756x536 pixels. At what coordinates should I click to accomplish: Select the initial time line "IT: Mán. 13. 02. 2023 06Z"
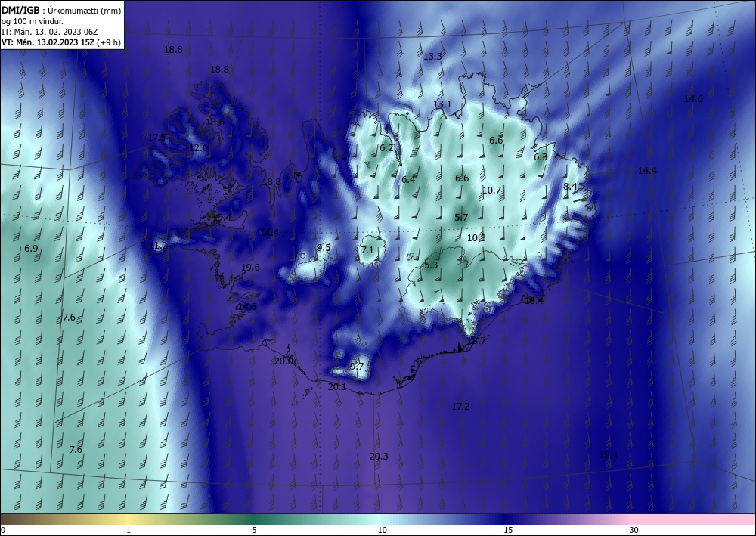pyautogui.click(x=49, y=31)
